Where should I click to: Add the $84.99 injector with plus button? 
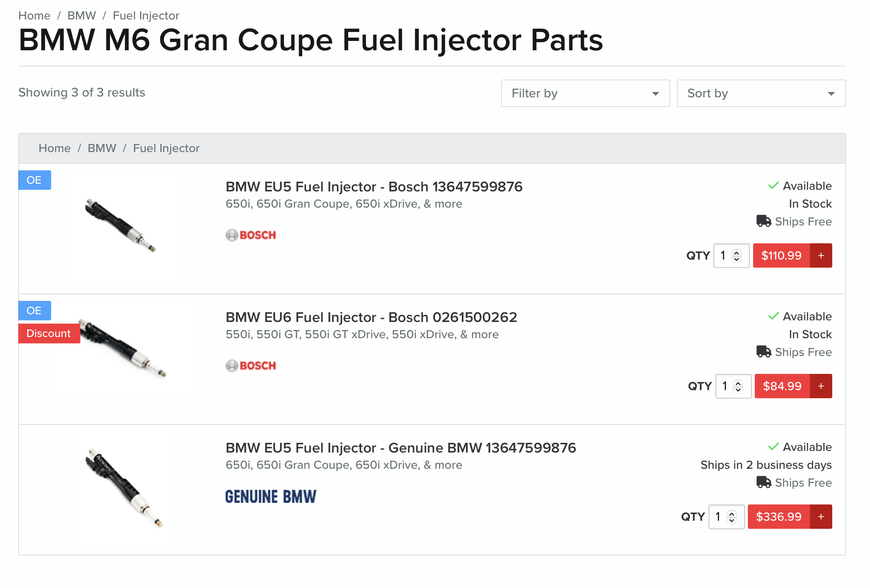[821, 386]
